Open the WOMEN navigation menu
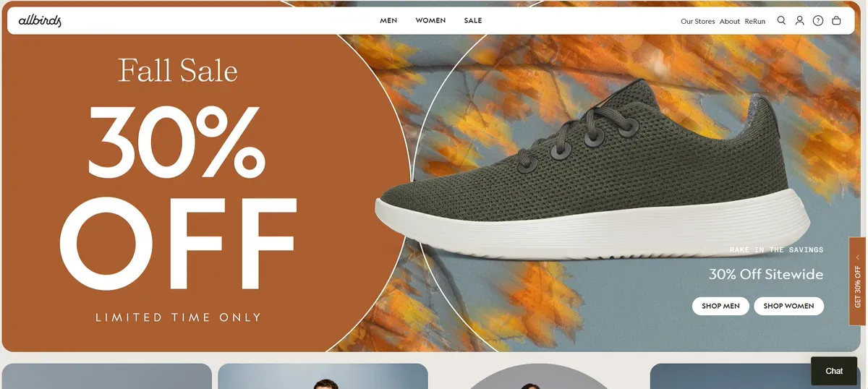 point(430,20)
